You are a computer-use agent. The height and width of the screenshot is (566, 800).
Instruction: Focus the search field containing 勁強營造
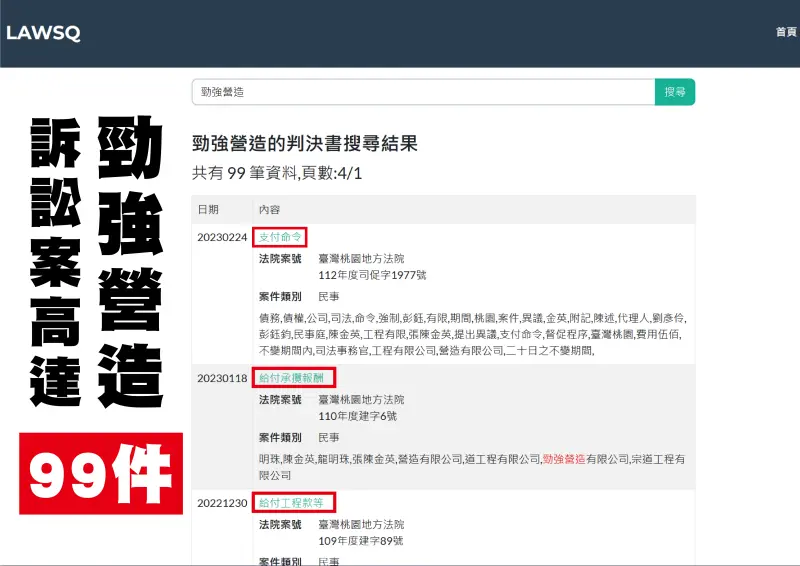(423, 92)
